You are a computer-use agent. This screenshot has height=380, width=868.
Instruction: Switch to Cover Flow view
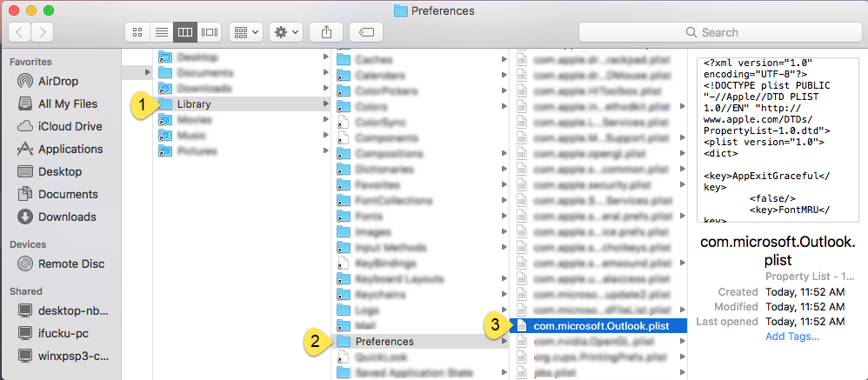(210, 33)
